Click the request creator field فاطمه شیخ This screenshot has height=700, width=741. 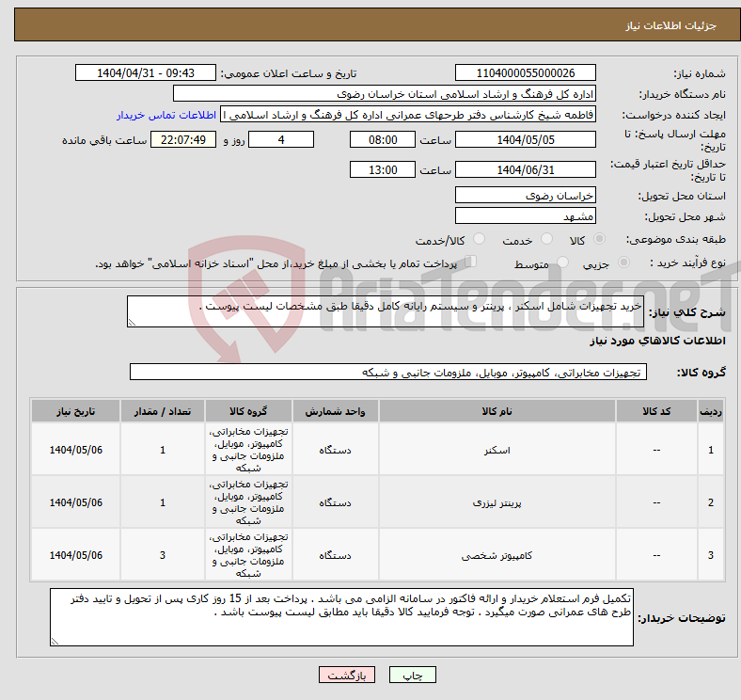(x=408, y=115)
